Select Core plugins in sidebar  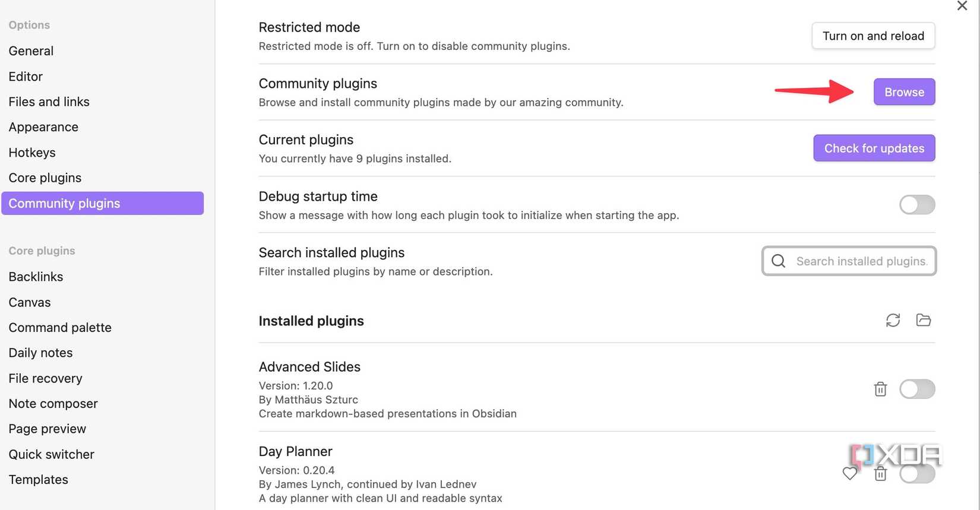[45, 178]
